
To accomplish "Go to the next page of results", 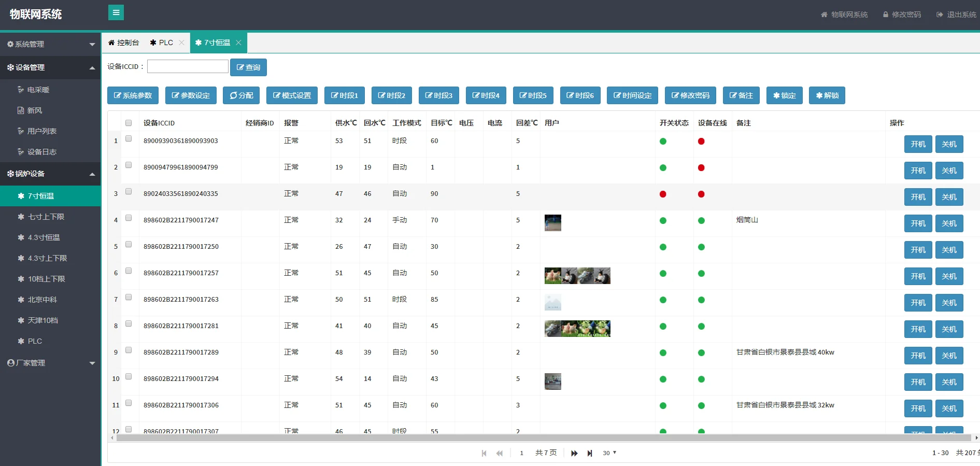I will (574, 453).
